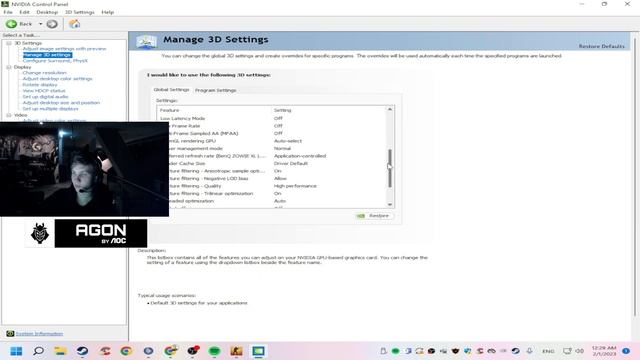Switch to the Program Settings tab
The width and height of the screenshot is (640, 360).
click(x=216, y=90)
